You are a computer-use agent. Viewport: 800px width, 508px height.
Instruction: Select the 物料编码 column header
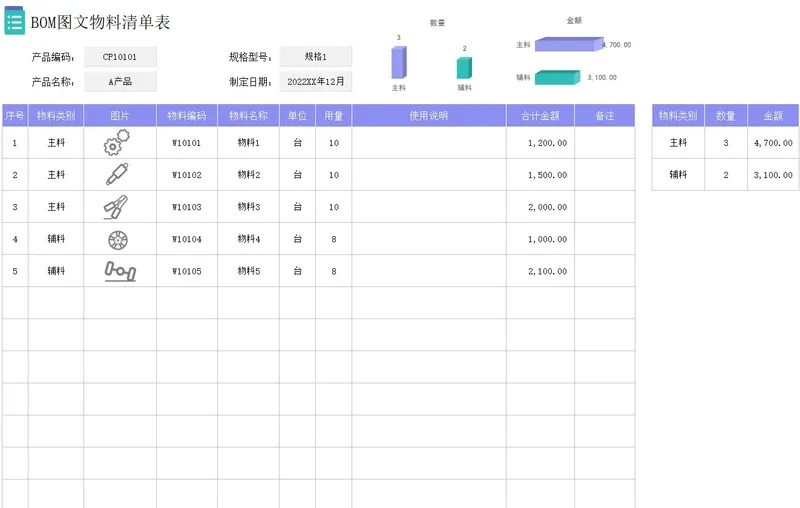[x=187, y=115]
